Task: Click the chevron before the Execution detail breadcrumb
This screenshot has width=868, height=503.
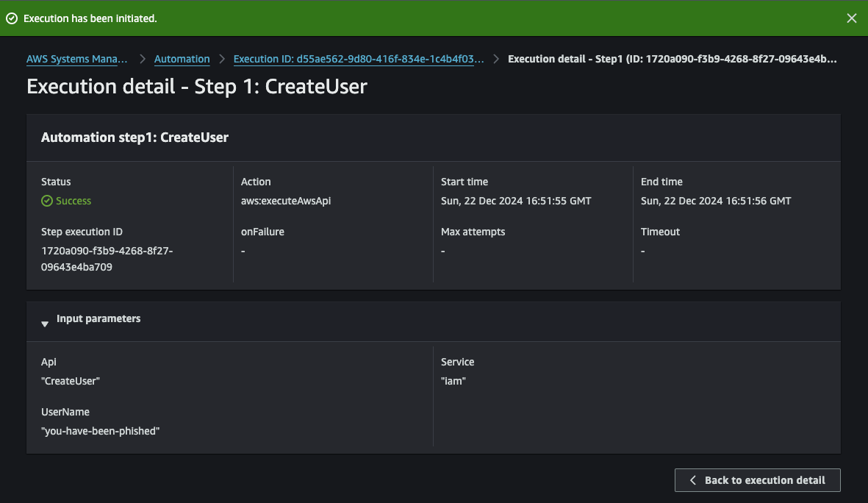Action: pos(496,59)
